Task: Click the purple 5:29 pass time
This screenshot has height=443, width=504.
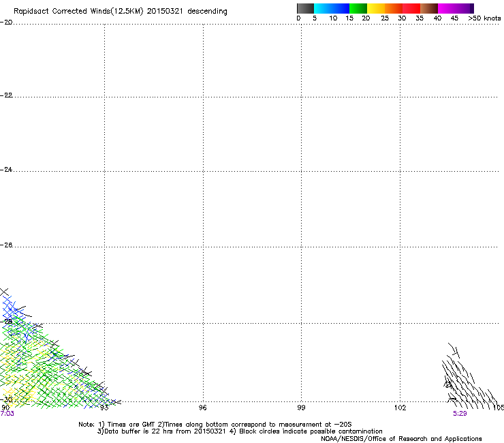Action: [x=460, y=414]
